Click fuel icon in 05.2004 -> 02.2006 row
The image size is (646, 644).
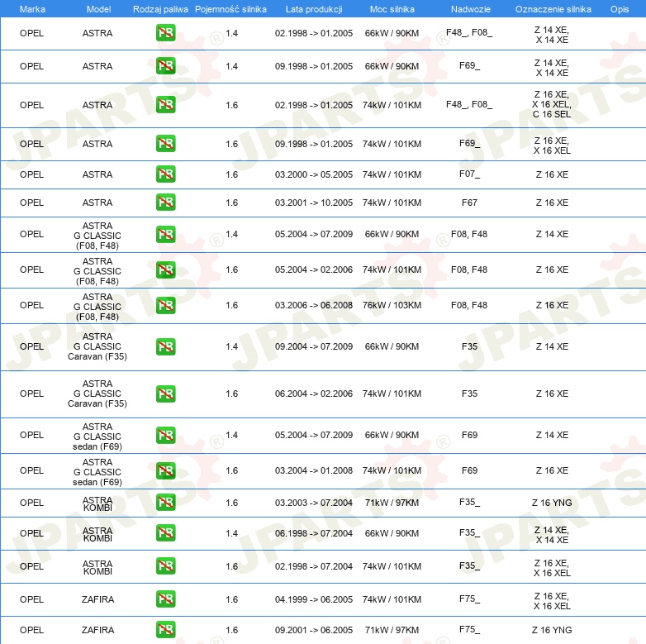pos(165,270)
